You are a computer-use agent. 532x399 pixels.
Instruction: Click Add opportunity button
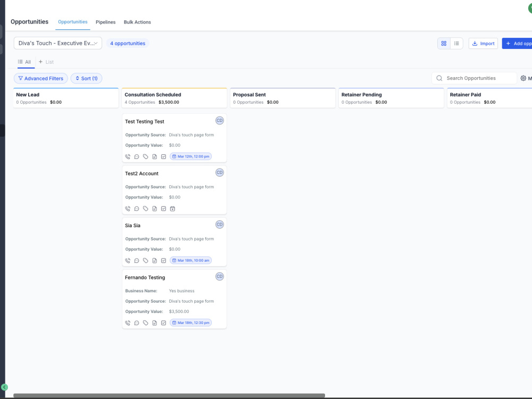click(x=517, y=44)
